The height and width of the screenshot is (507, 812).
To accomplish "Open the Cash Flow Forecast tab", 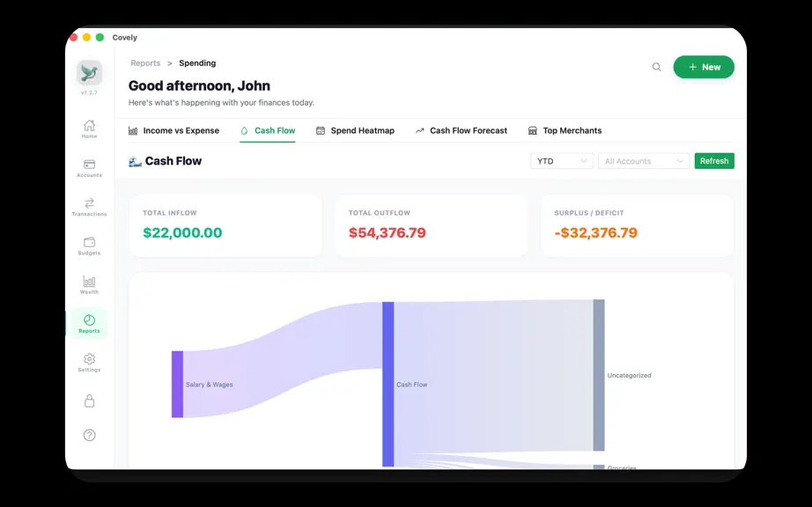I will click(461, 130).
